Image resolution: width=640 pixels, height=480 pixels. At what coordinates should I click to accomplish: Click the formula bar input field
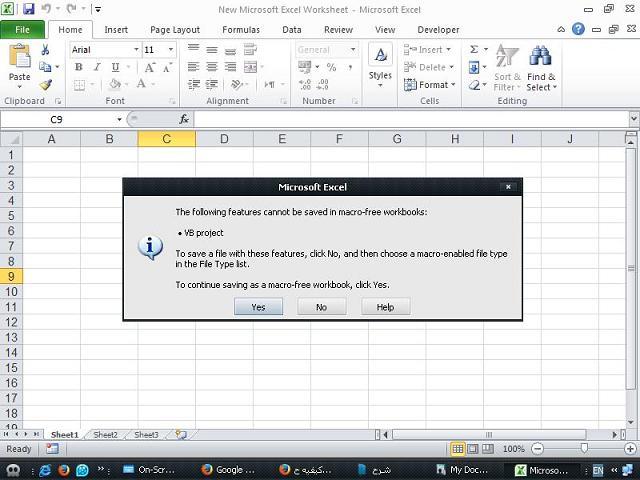tap(411, 119)
